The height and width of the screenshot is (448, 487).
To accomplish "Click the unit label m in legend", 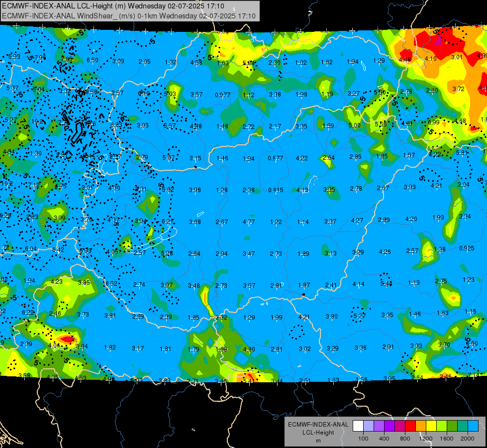I will pyautogui.click(x=318, y=441).
